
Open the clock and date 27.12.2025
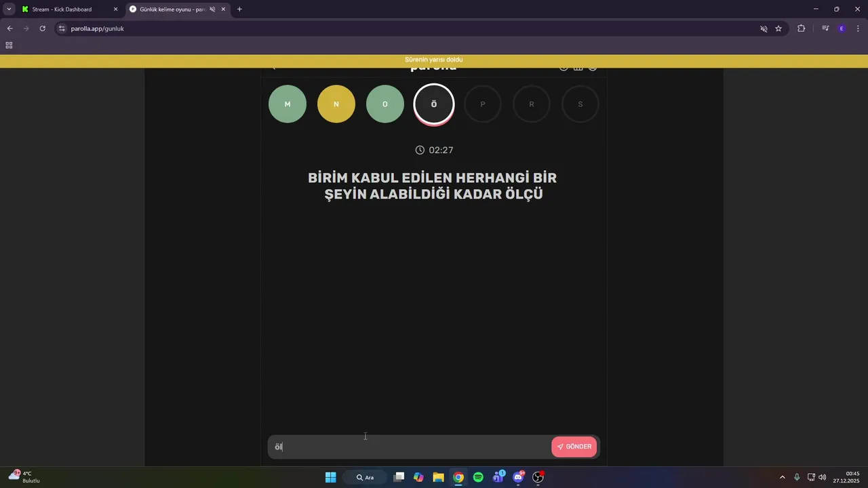tap(846, 477)
